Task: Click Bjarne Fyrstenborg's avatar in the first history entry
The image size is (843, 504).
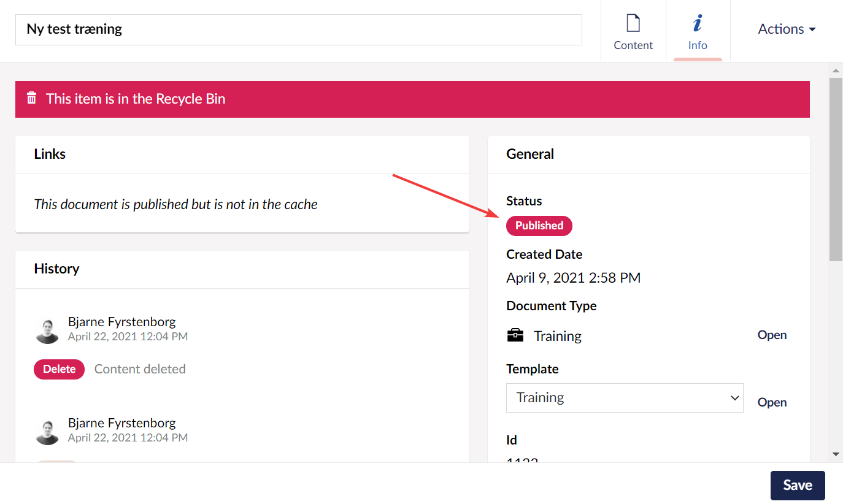Action: click(x=47, y=329)
